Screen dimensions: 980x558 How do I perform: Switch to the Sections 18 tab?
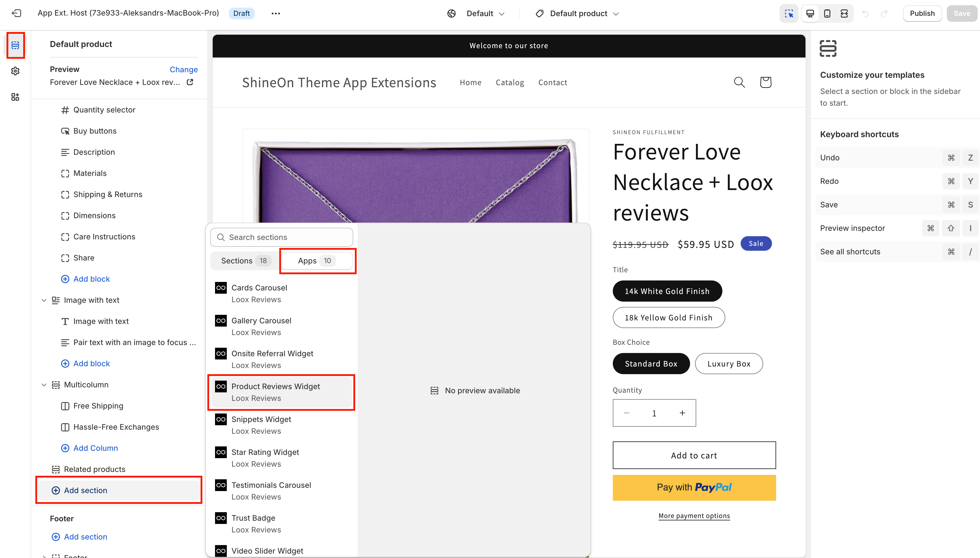(x=246, y=260)
